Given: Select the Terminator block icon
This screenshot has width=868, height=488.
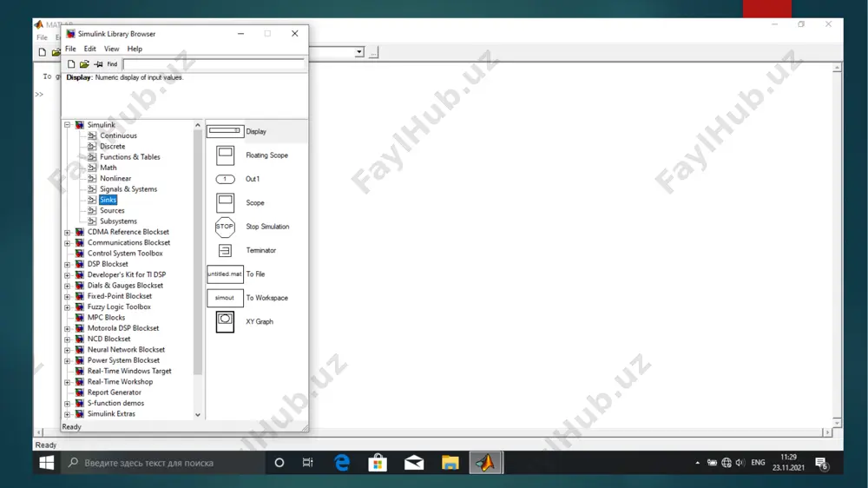Looking at the screenshot, I should [x=225, y=250].
